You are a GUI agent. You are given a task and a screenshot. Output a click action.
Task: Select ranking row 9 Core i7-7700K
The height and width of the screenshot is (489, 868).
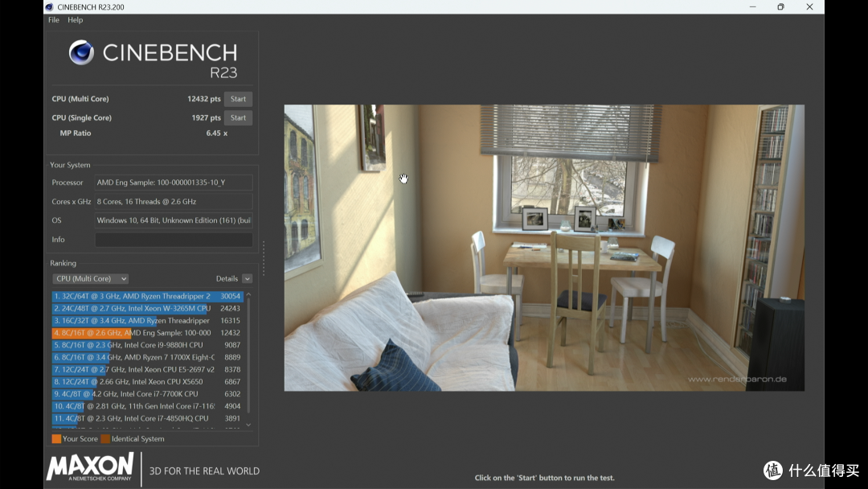[147, 394]
